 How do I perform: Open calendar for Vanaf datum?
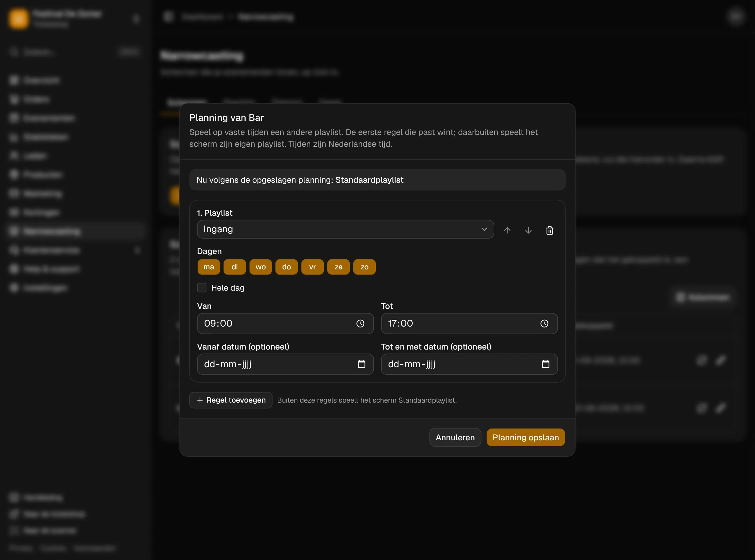(362, 364)
